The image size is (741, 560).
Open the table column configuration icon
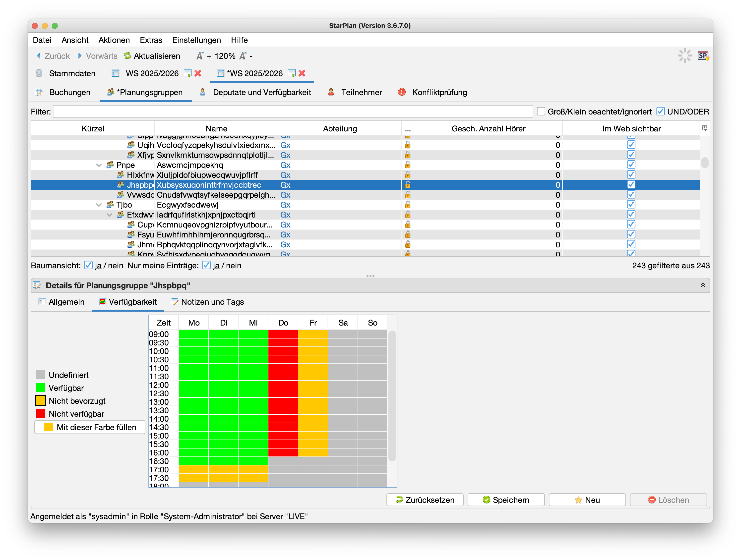coord(704,129)
